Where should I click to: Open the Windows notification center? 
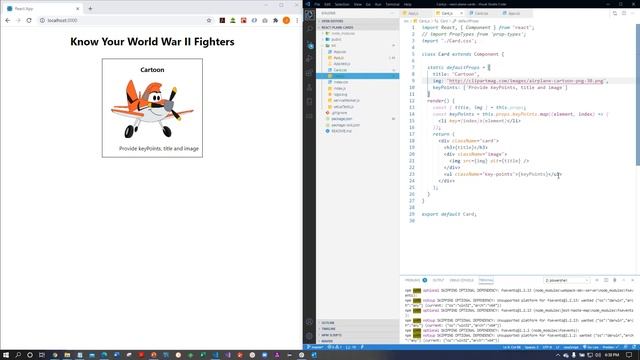(x=629, y=355)
